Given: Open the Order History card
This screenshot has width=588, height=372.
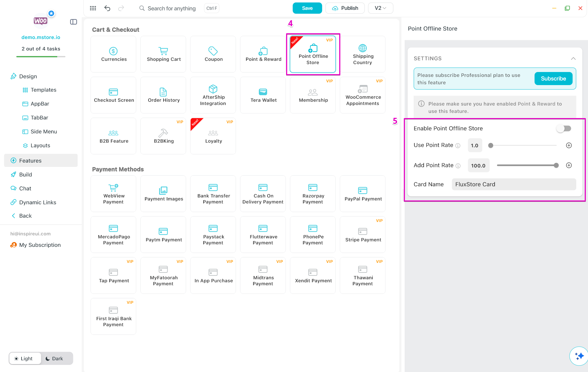Looking at the screenshot, I should (x=163, y=95).
